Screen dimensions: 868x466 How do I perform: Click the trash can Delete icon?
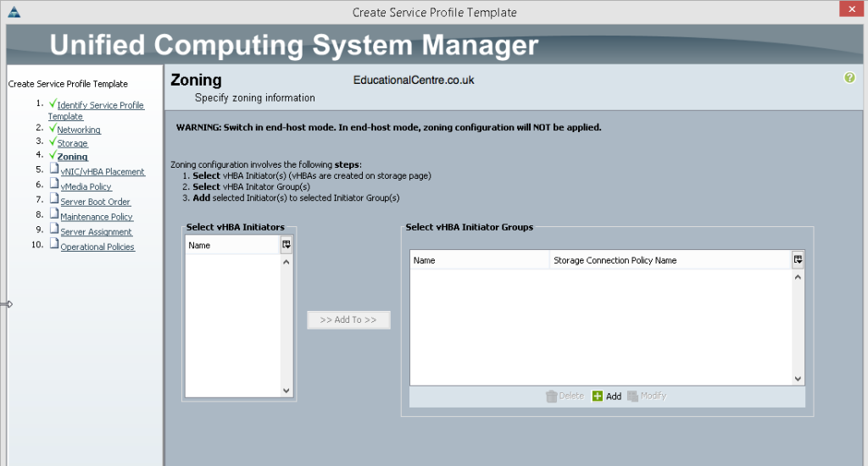pyautogui.click(x=551, y=397)
